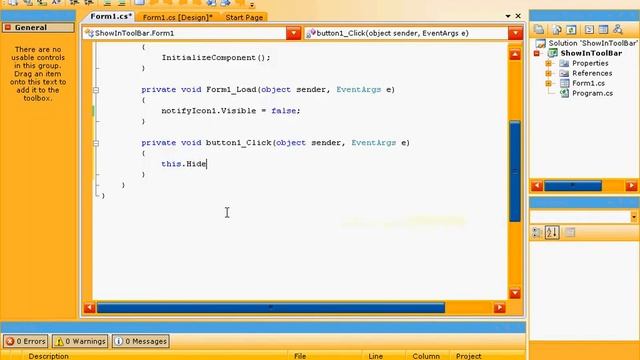Click the Property Pages button

(x=570, y=233)
